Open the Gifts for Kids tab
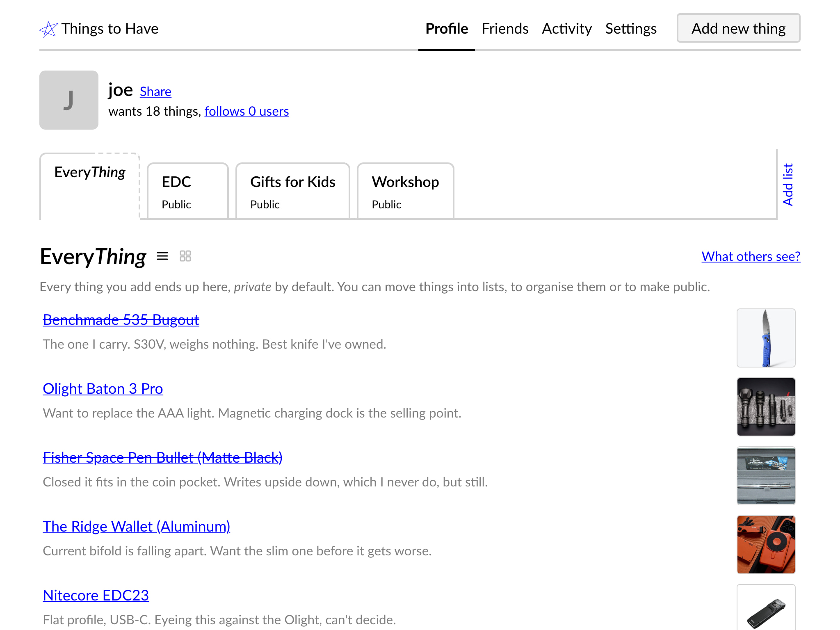 tap(292, 191)
